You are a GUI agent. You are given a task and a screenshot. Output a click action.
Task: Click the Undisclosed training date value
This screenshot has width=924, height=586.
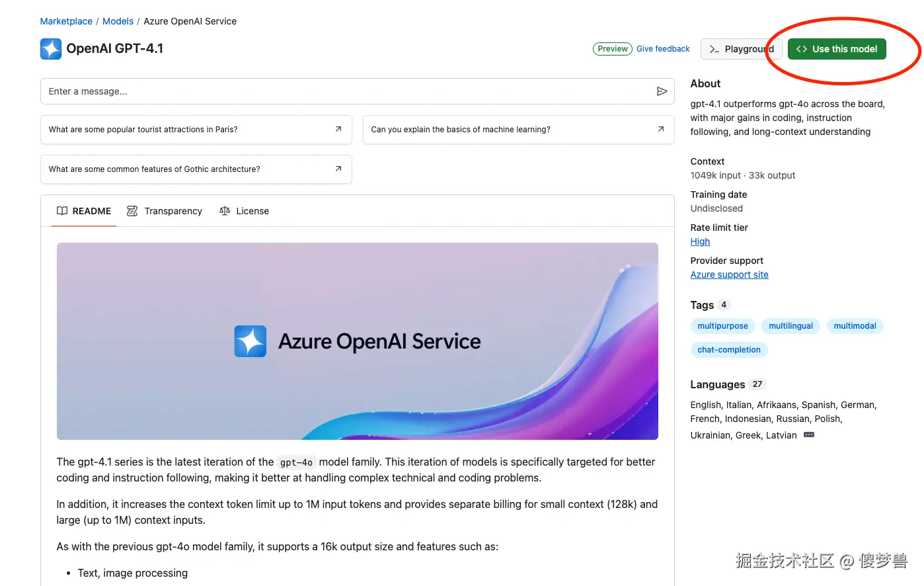716,208
